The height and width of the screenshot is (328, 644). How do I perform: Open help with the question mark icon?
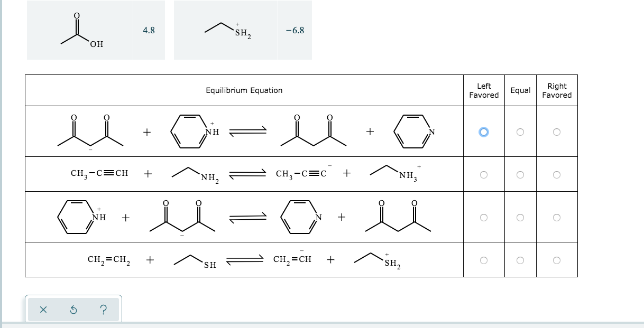click(x=103, y=310)
